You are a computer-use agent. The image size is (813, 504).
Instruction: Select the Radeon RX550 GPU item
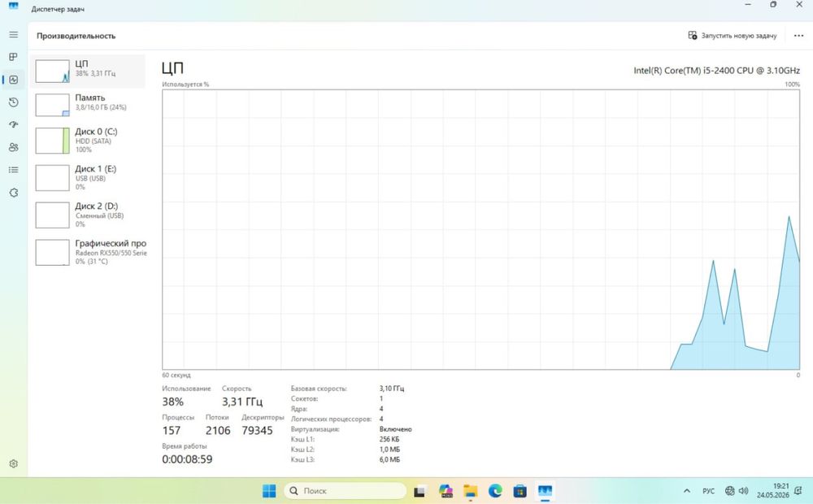[x=87, y=253]
